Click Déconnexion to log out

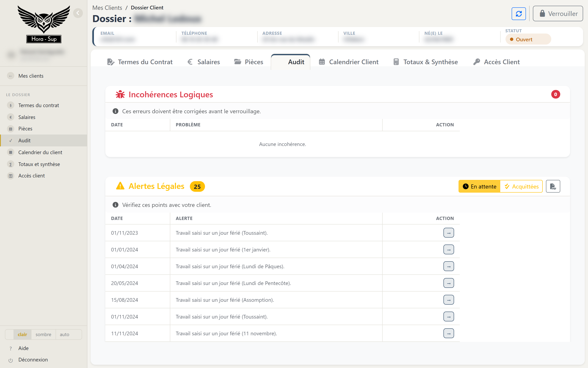[33, 360]
